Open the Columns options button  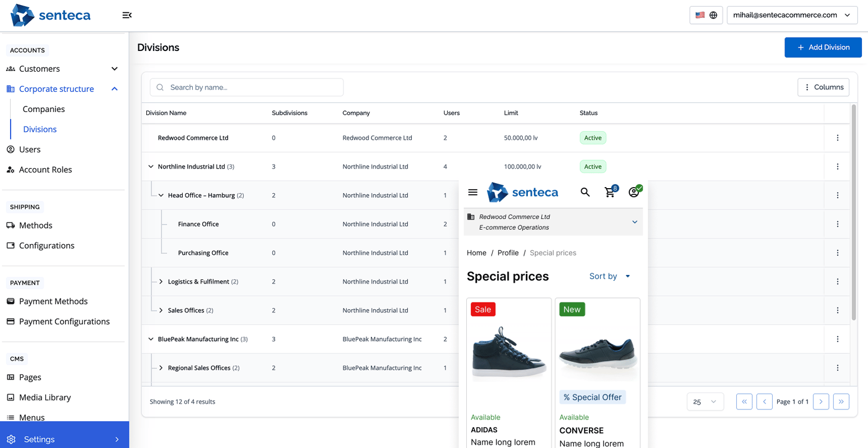click(x=823, y=87)
